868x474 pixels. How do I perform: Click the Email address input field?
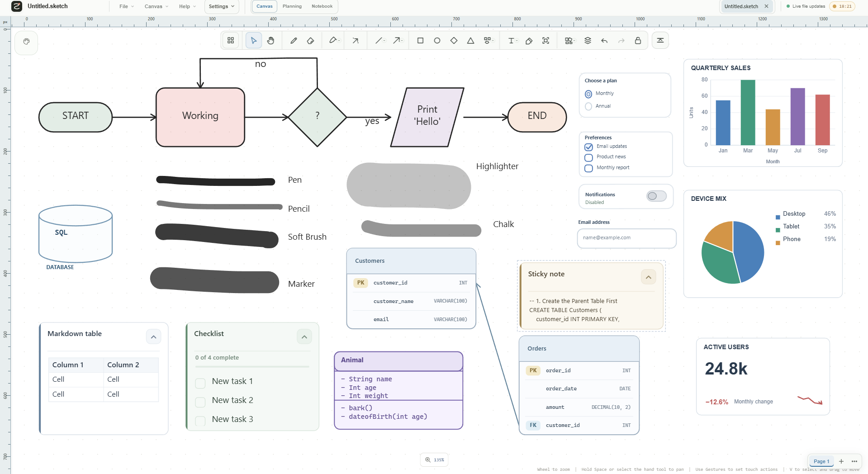(626, 238)
